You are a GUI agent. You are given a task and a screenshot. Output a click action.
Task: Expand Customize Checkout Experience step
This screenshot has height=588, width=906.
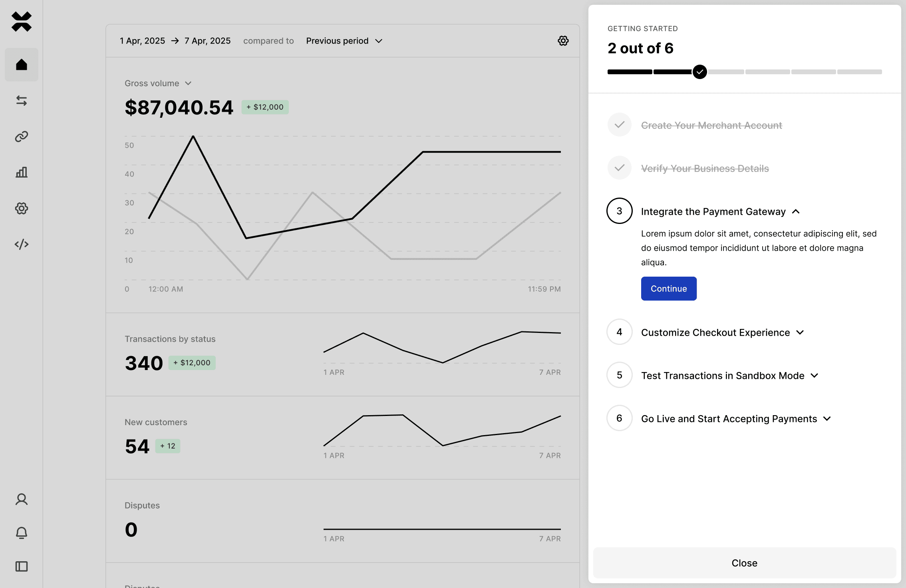pos(722,333)
